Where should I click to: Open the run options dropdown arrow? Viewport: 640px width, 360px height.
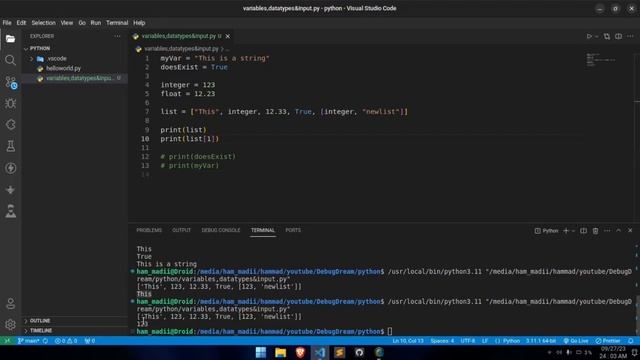(596, 36)
